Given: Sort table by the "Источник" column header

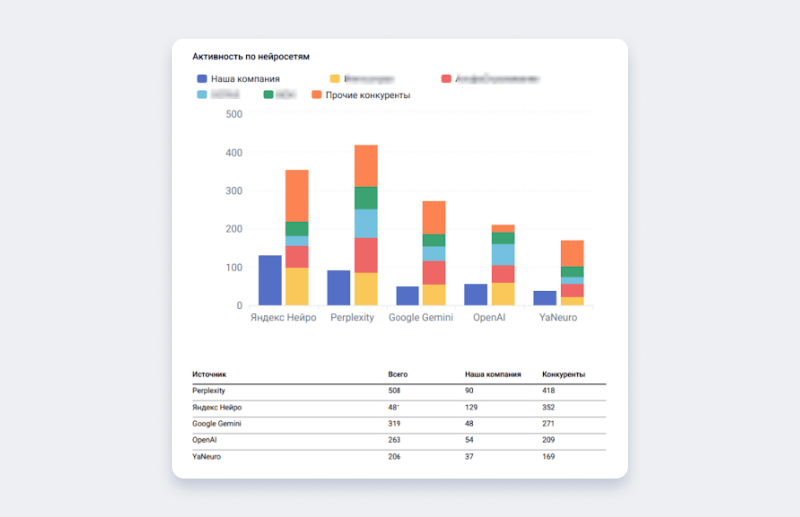Looking at the screenshot, I should tap(210, 374).
